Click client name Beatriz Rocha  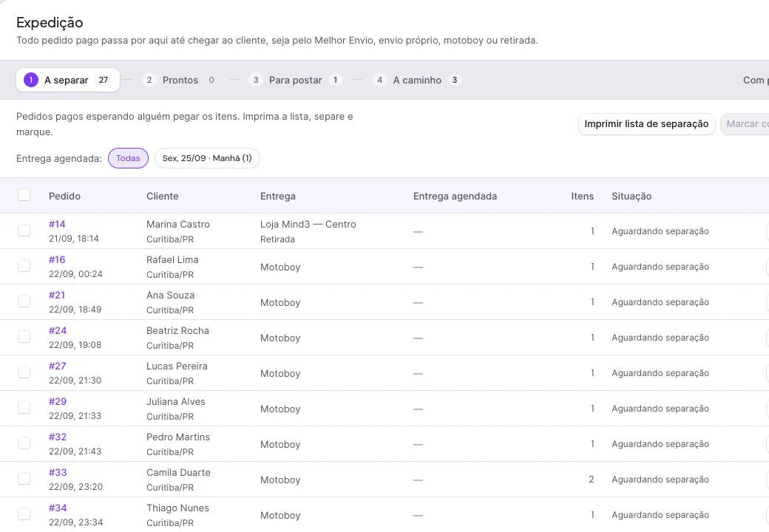177,331
